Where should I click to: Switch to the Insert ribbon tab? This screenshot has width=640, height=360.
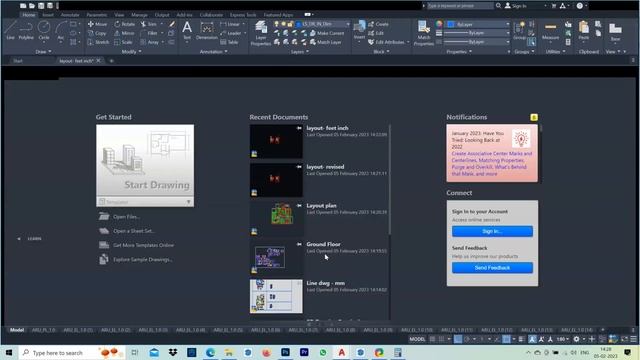(48, 15)
